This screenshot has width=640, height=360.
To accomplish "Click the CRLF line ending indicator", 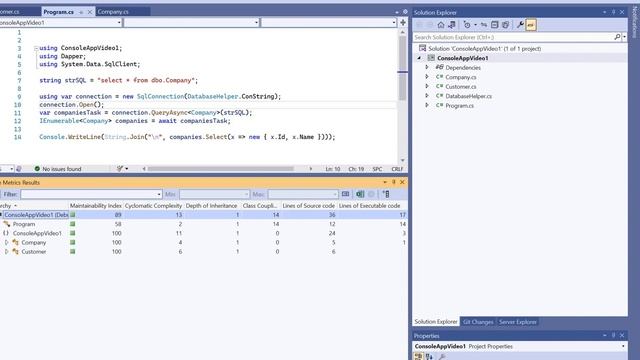I will 397,169.
